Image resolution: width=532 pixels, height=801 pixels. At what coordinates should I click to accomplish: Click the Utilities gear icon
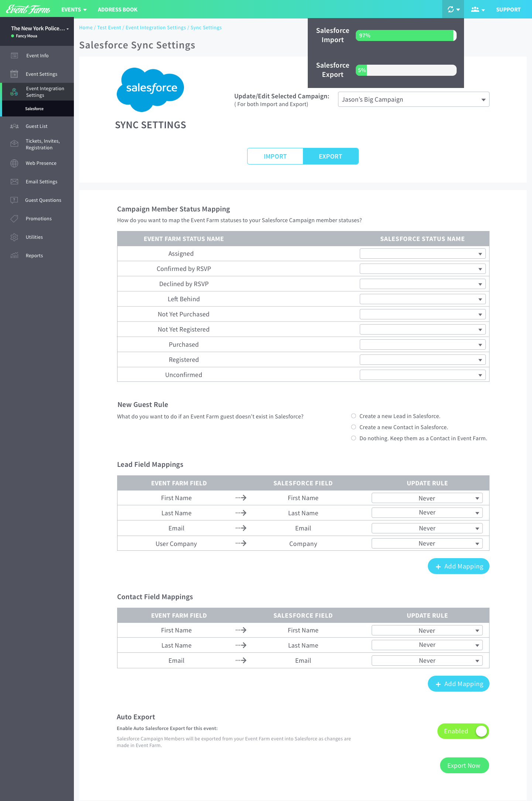(x=14, y=237)
